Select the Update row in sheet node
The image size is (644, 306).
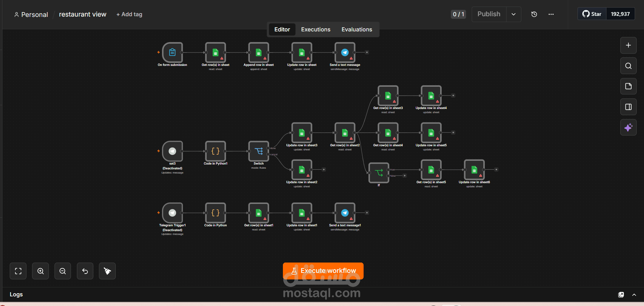(x=301, y=52)
